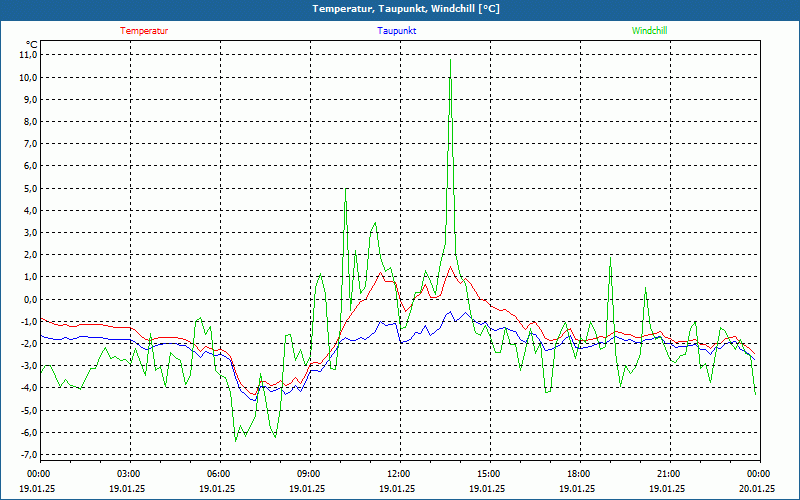Select the green Windchill legend label
This screenshot has width=800, height=500.
click(x=649, y=31)
